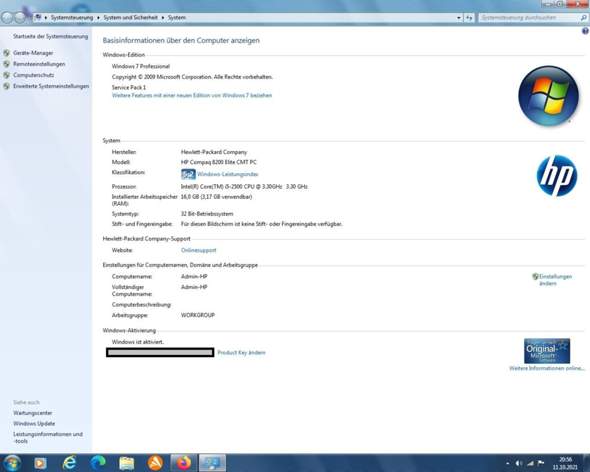Click the Original Microsoft Software badge
Screen dimensions: 590x472
547,351
